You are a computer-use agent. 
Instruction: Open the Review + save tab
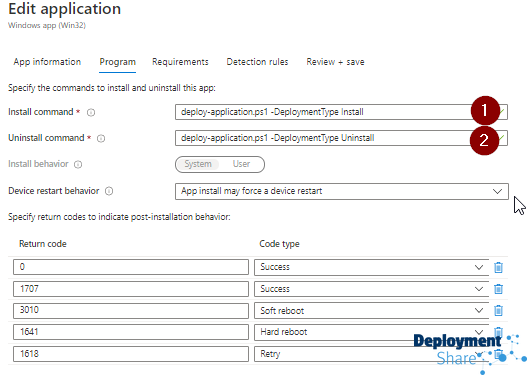[335, 62]
